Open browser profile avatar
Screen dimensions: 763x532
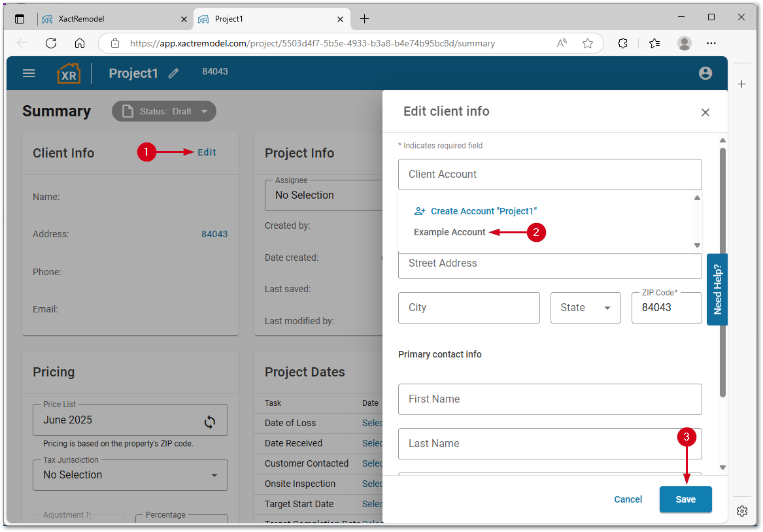[684, 43]
